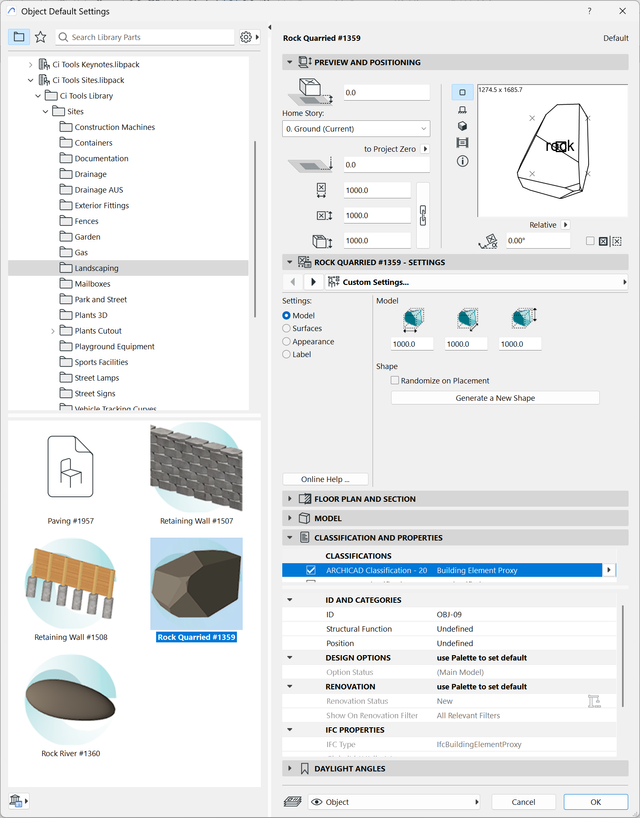Open the Favorites star icon
The width and height of the screenshot is (640, 818).
click(x=40, y=37)
